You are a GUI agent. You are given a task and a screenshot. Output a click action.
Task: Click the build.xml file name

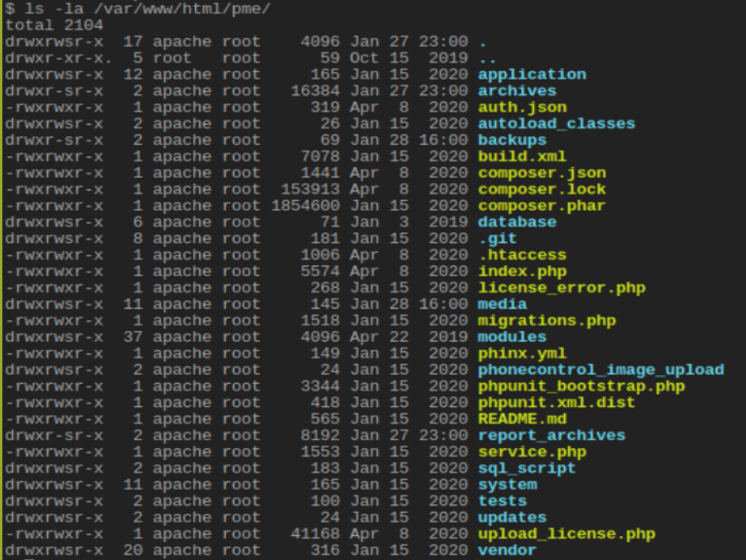(x=522, y=156)
